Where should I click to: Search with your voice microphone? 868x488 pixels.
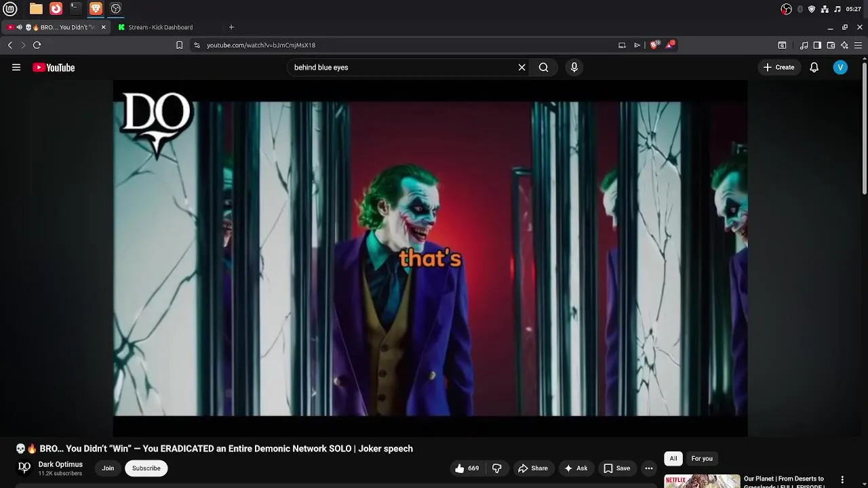pos(574,67)
